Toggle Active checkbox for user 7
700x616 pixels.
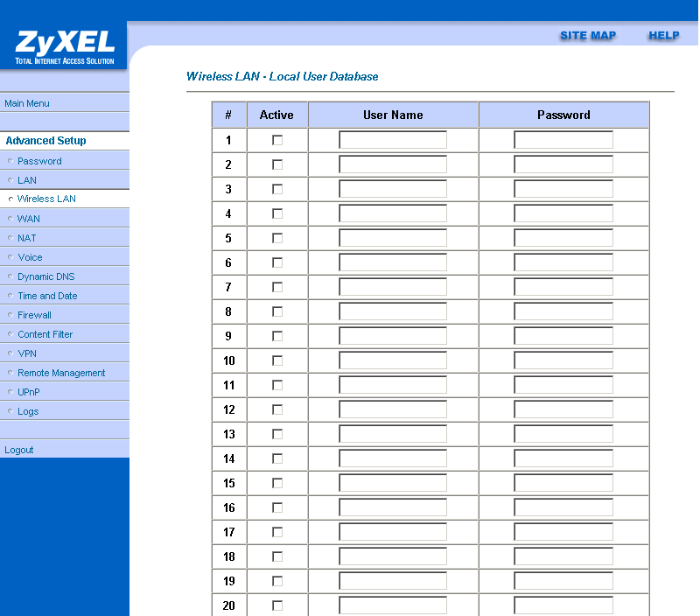[277, 287]
